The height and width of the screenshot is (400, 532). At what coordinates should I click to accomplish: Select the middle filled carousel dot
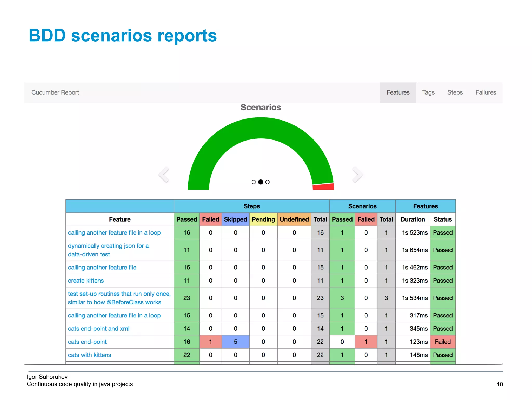(x=261, y=182)
